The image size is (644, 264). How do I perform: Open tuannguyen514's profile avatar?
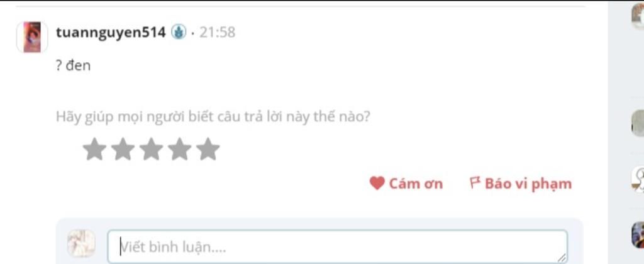click(x=32, y=37)
